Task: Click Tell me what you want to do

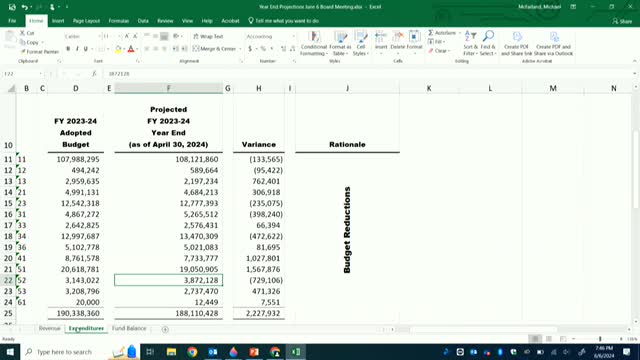Action: click(x=283, y=21)
